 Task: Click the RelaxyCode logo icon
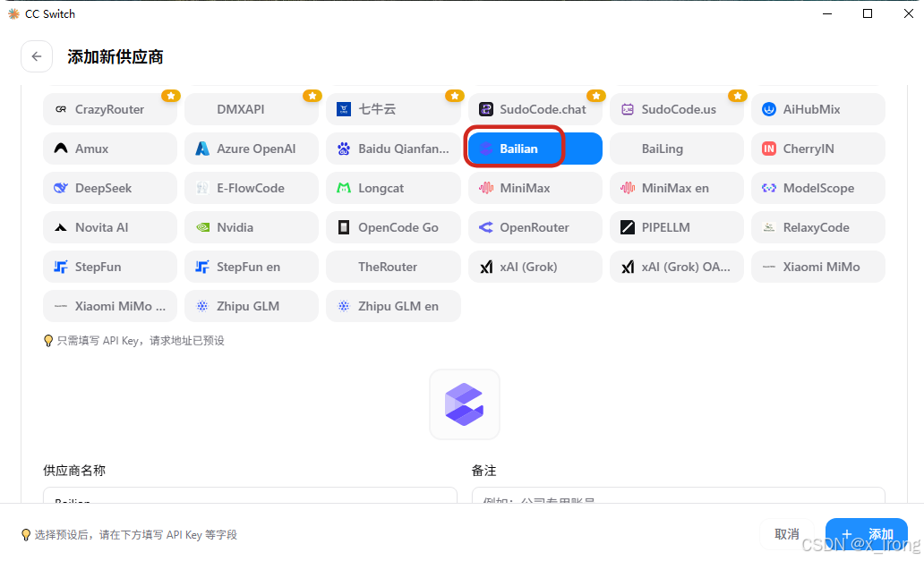point(768,227)
